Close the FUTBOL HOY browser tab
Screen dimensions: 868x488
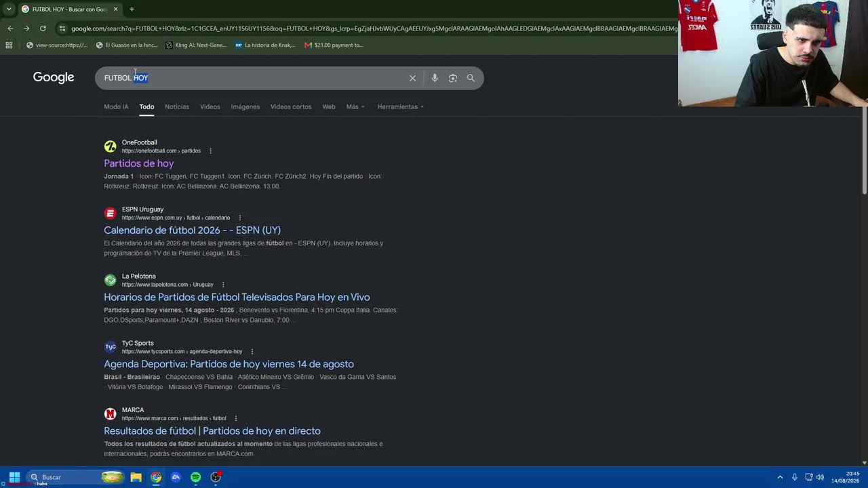point(115,9)
